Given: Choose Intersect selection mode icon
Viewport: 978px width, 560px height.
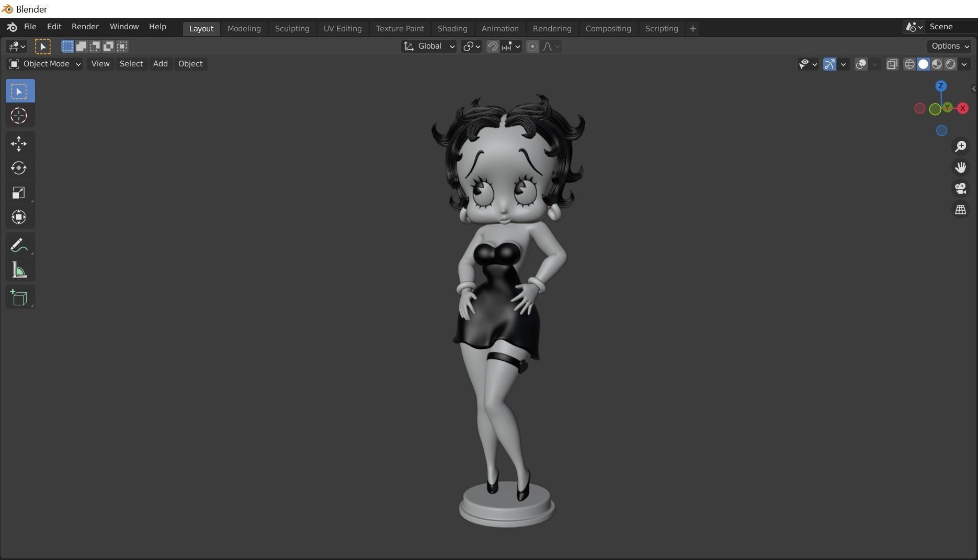Looking at the screenshot, I should click(122, 47).
